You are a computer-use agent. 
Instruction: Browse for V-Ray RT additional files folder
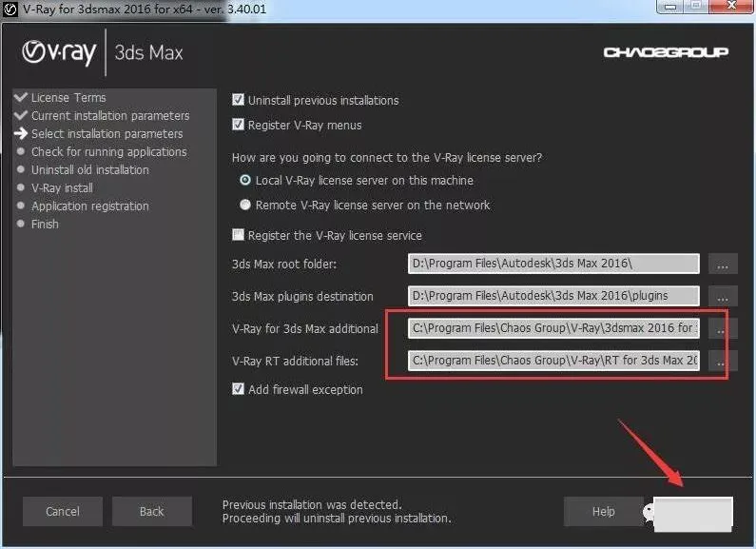[x=723, y=361]
